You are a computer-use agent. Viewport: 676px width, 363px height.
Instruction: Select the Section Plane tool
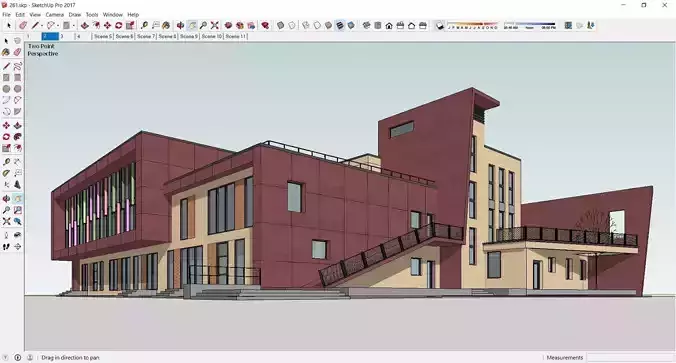point(17,247)
